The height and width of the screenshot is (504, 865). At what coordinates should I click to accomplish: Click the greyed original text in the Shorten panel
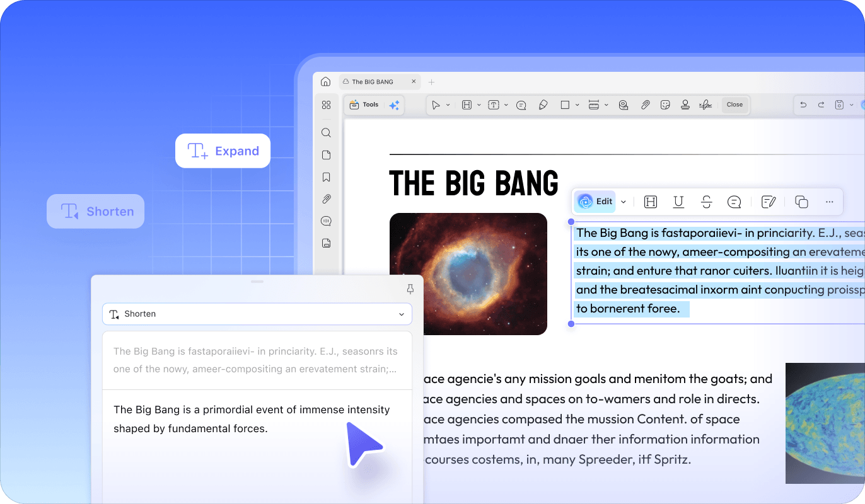pyautogui.click(x=255, y=360)
